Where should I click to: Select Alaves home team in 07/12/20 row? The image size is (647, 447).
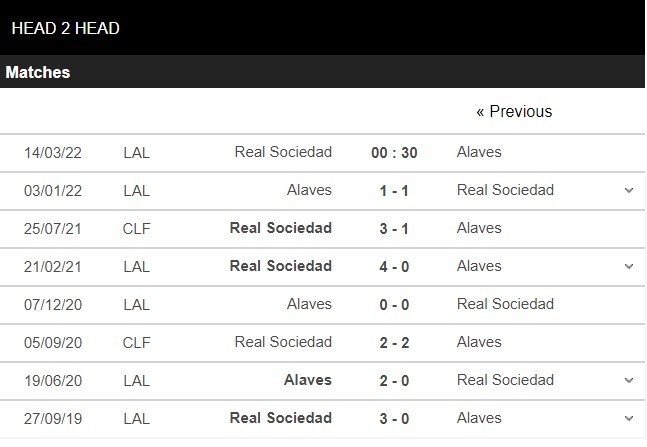click(x=309, y=304)
